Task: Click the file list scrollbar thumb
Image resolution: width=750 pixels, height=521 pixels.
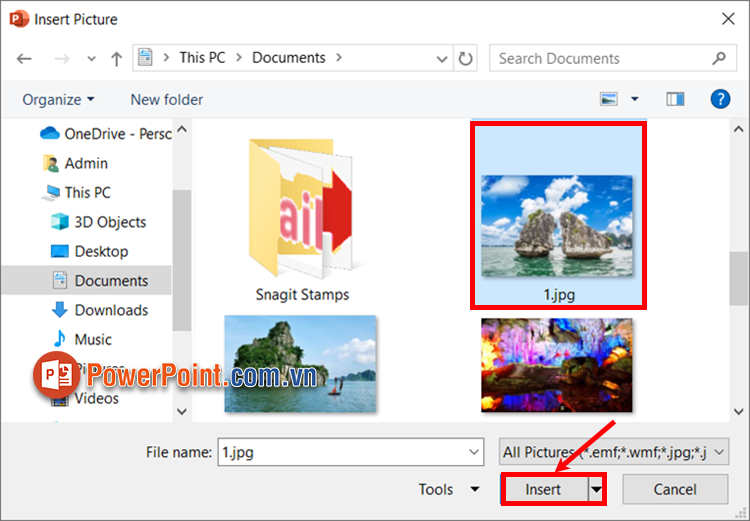Action: 739,277
